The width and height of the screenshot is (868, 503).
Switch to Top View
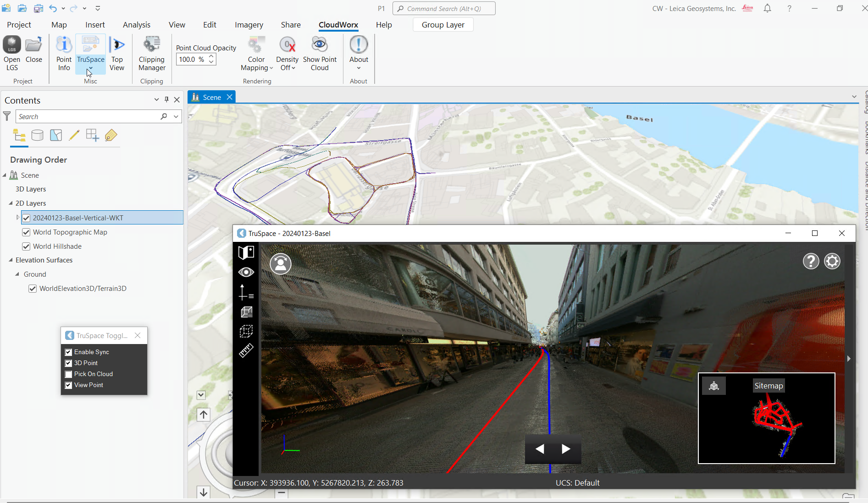[x=117, y=45]
